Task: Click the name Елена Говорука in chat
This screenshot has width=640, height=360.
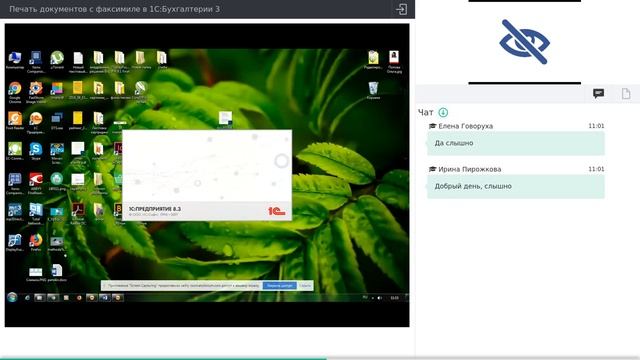Action: click(x=465, y=126)
